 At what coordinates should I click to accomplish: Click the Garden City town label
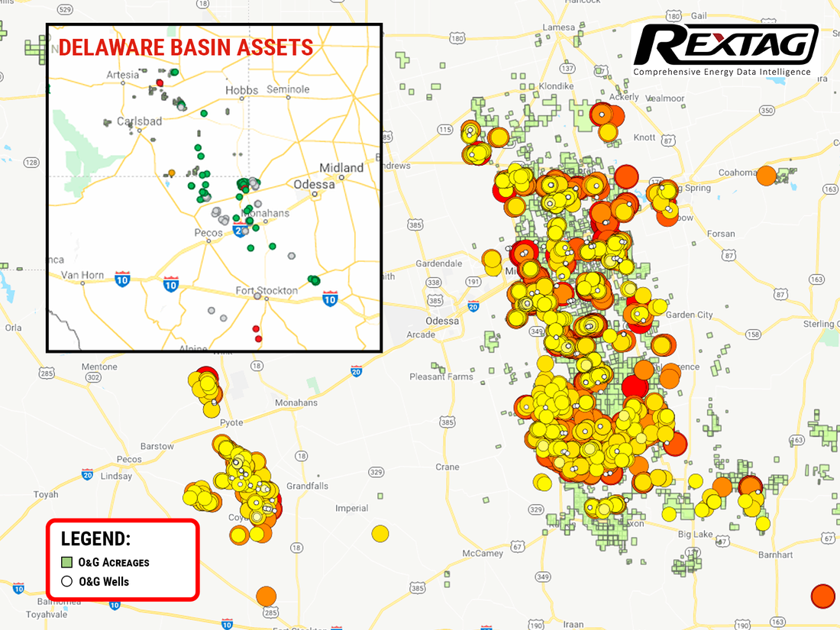click(x=689, y=315)
